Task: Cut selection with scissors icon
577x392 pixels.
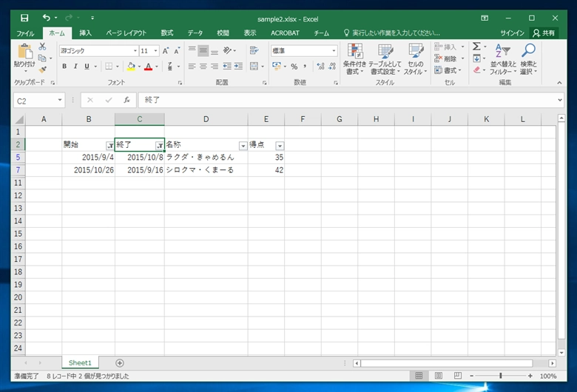Action: (42, 47)
